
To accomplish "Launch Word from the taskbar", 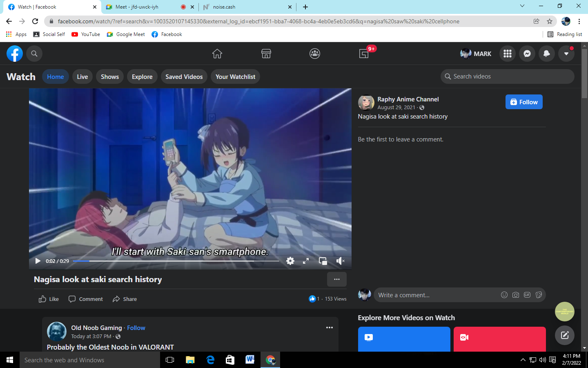I will (x=250, y=360).
